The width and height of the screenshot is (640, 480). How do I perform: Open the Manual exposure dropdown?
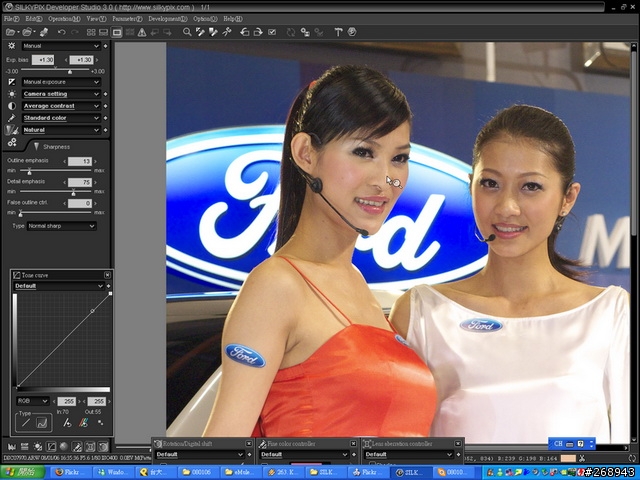(61, 82)
